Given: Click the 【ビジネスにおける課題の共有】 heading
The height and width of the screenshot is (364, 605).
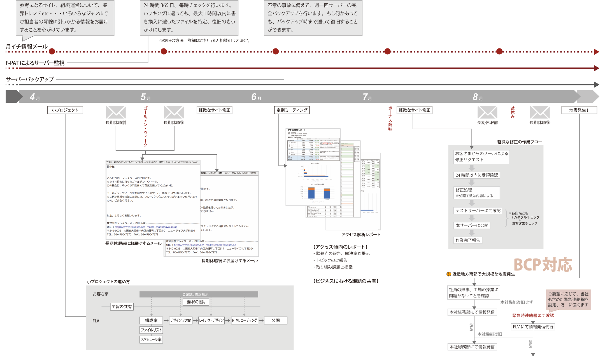Looking at the screenshot, I should [x=346, y=281].
